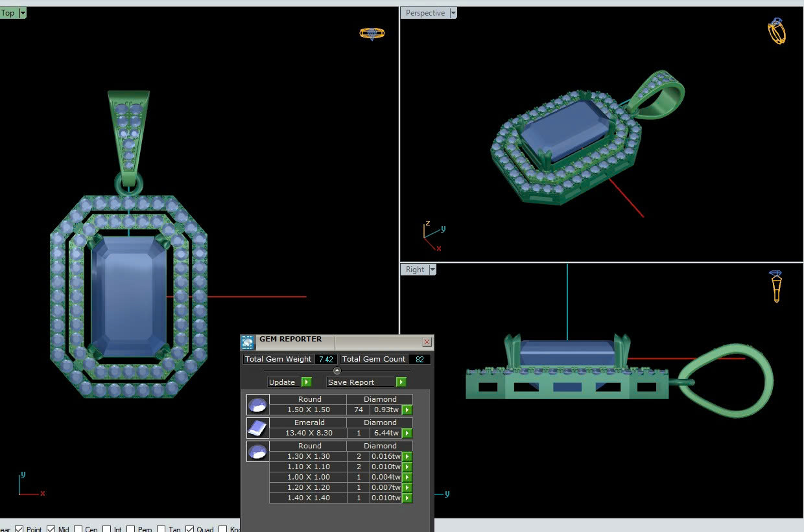The width and height of the screenshot is (804, 532).
Task: Expand the Right viewport dropdown arrow
Action: [x=432, y=270]
